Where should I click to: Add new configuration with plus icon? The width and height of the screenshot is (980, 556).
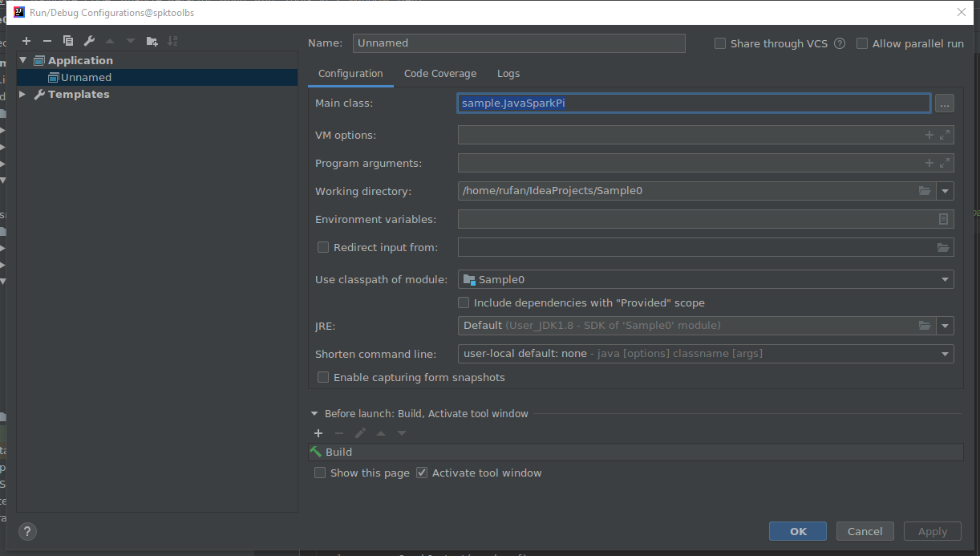tap(26, 41)
